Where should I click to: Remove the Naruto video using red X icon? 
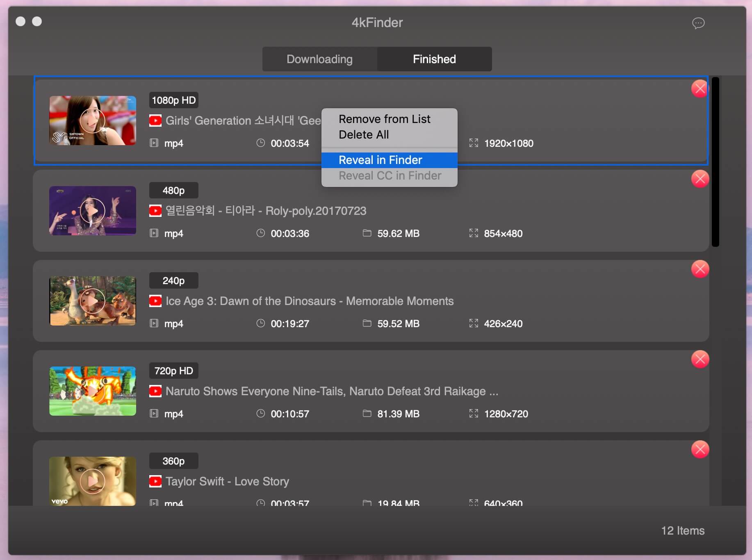[x=700, y=359]
